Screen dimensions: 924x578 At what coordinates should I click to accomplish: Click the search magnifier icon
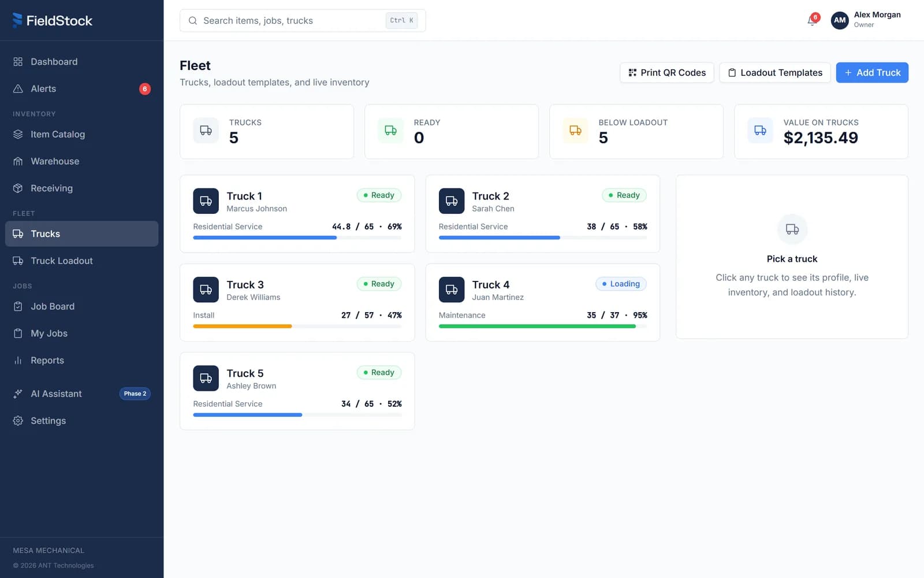coord(193,21)
